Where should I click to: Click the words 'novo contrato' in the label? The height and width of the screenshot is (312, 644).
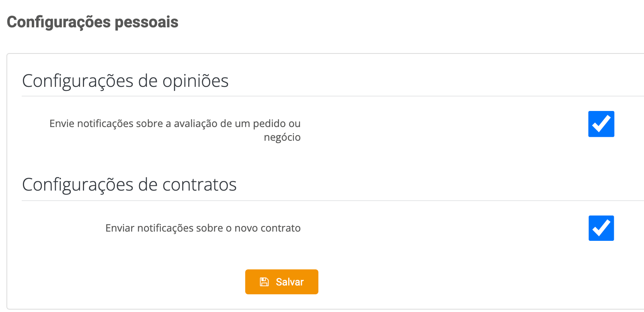pos(267,228)
